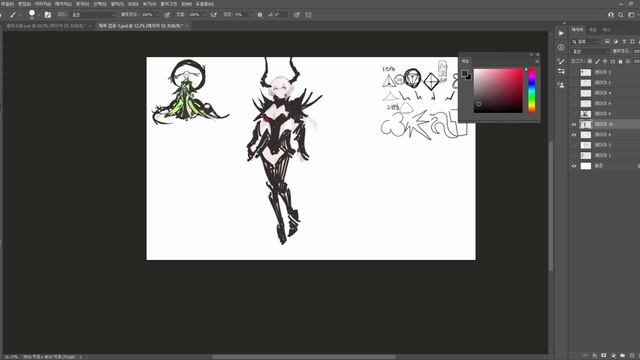Open symmetry paint options butterfly icon
Image resolution: width=640 pixels, height=360 pixels.
(x=309, y=15)
